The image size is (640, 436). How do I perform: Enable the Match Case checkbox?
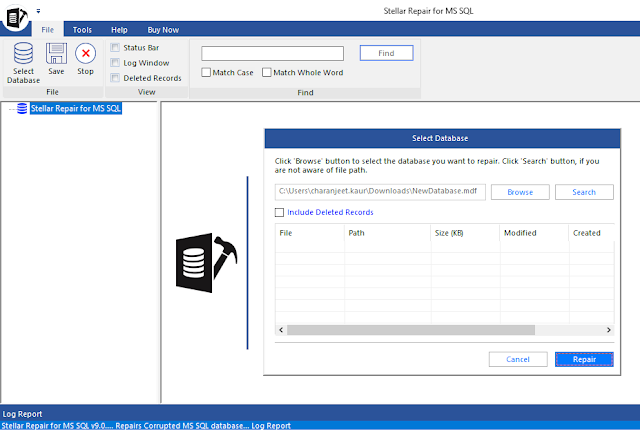206,73
